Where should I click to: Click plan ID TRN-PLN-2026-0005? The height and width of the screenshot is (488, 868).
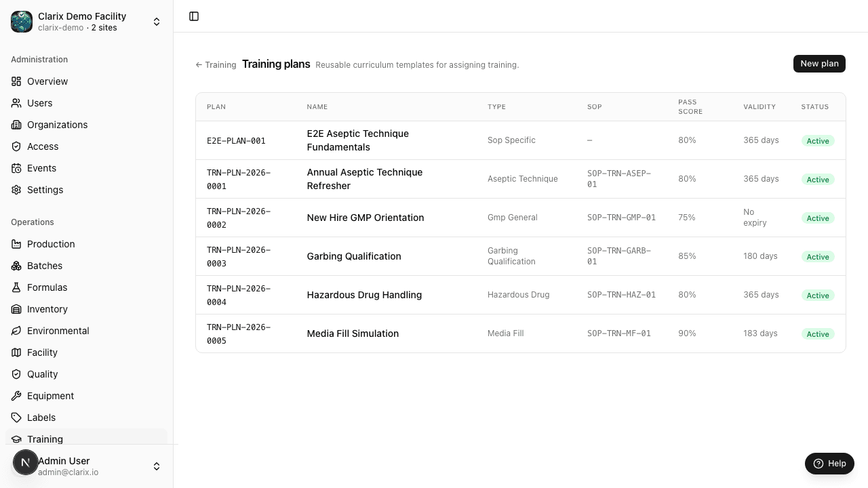pos(239,334)
